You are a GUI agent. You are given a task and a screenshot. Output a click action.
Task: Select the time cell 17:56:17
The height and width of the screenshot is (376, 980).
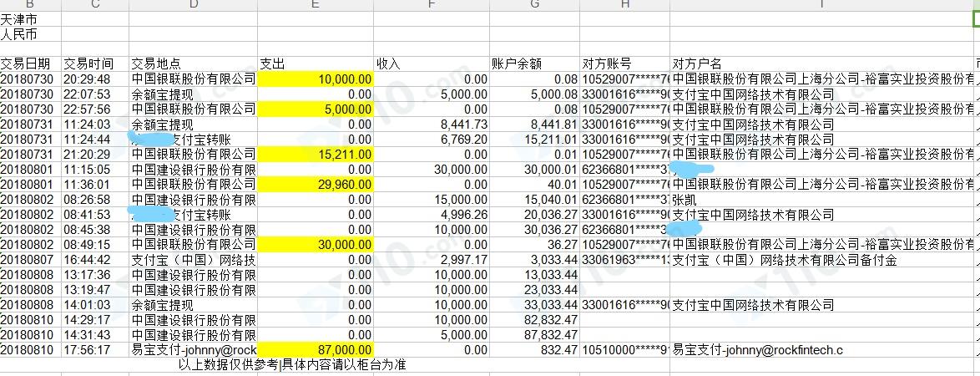pos(95,350)
